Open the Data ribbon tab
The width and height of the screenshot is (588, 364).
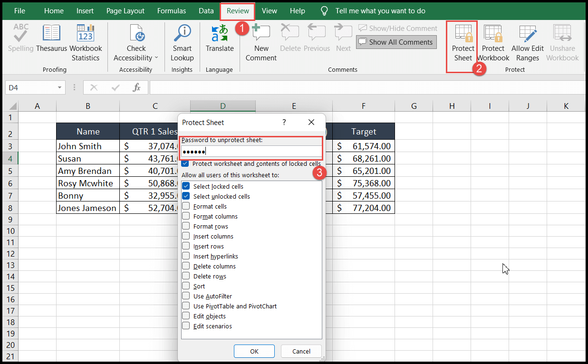(x=206, y=10)
